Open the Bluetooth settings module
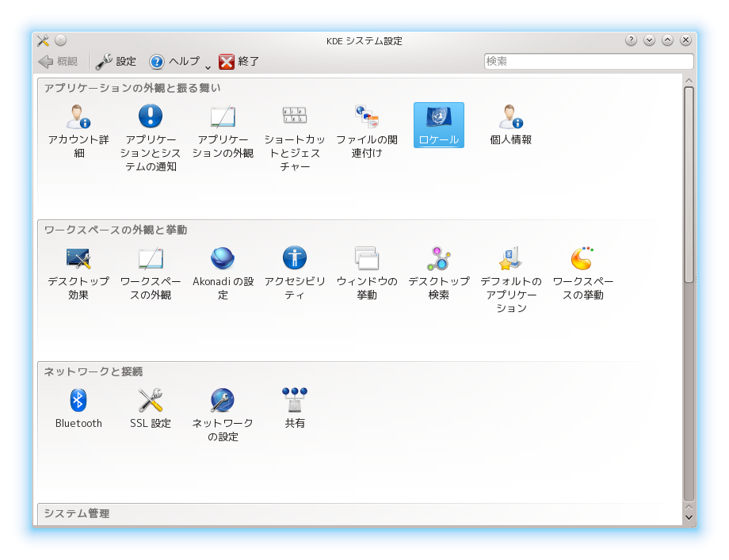 (78, 408)
